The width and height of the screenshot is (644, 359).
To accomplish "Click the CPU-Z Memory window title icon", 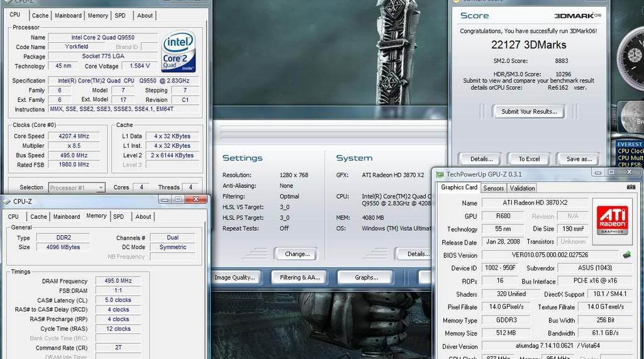I will 6,201.
